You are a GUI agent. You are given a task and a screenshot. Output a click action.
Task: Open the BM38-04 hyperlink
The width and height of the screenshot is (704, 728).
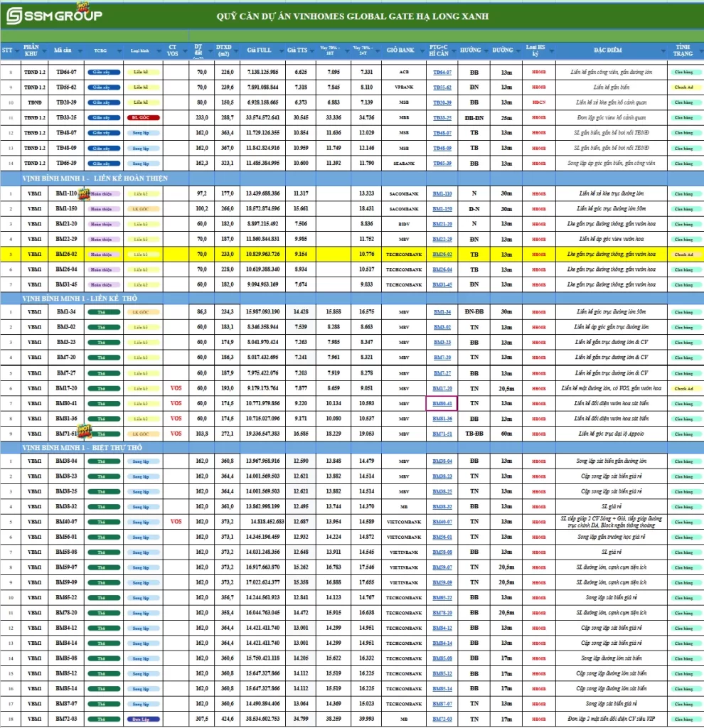point(442,461)
